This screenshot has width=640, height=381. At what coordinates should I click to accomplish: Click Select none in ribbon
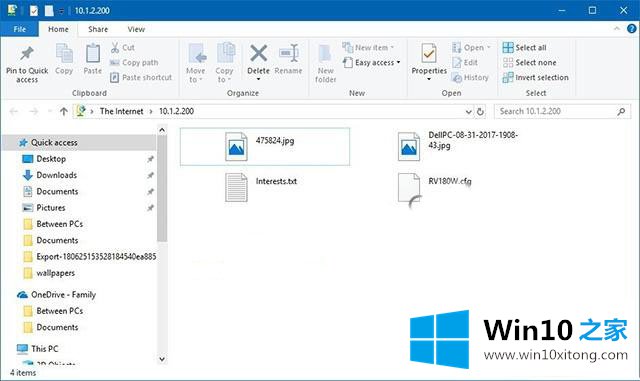pos(529,63)
